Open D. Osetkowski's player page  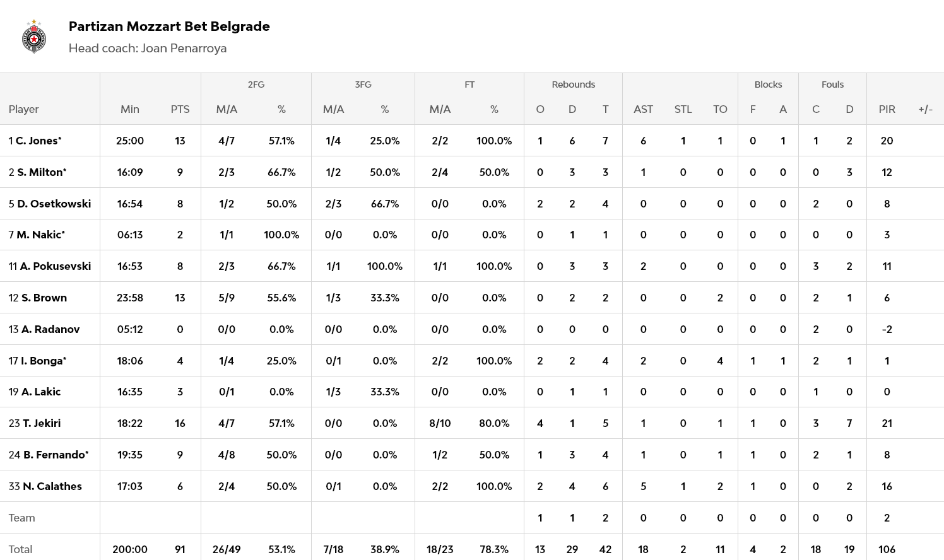click(54, 204)
